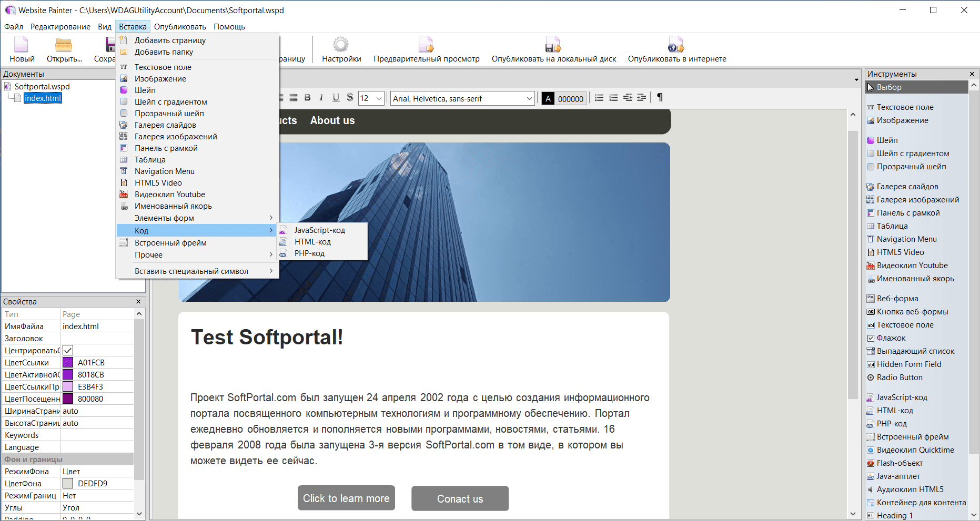Click the justify alignment icon

(294, 98)
